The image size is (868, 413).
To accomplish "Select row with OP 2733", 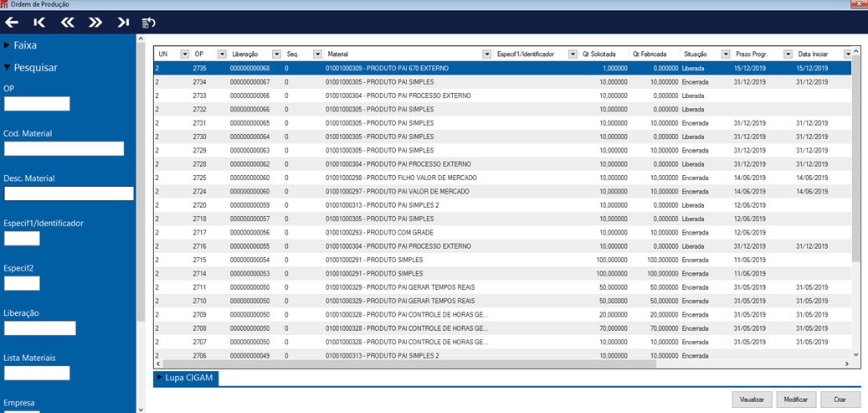I will (x=503, y=96).
